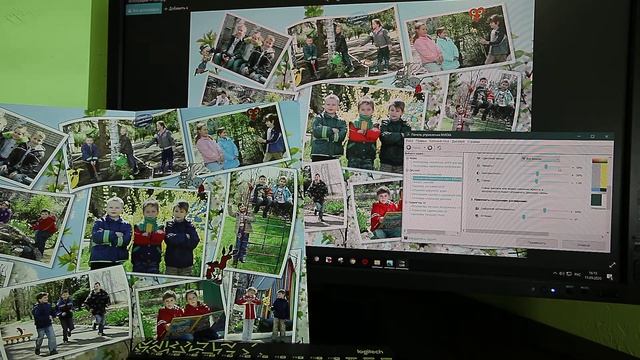The width and height of the screenshot is (640, 360).
Task: Open the Рабочий стол menu
Action: [439, 141]
